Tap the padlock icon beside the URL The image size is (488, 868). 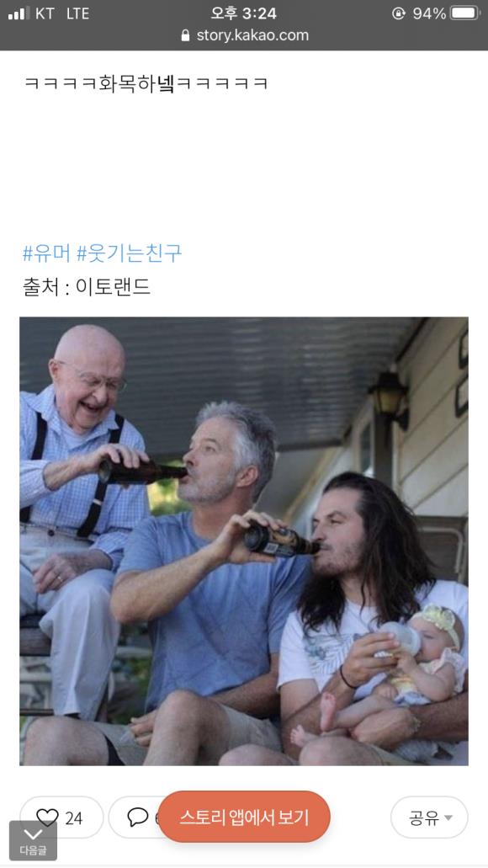tap(185, 35)
